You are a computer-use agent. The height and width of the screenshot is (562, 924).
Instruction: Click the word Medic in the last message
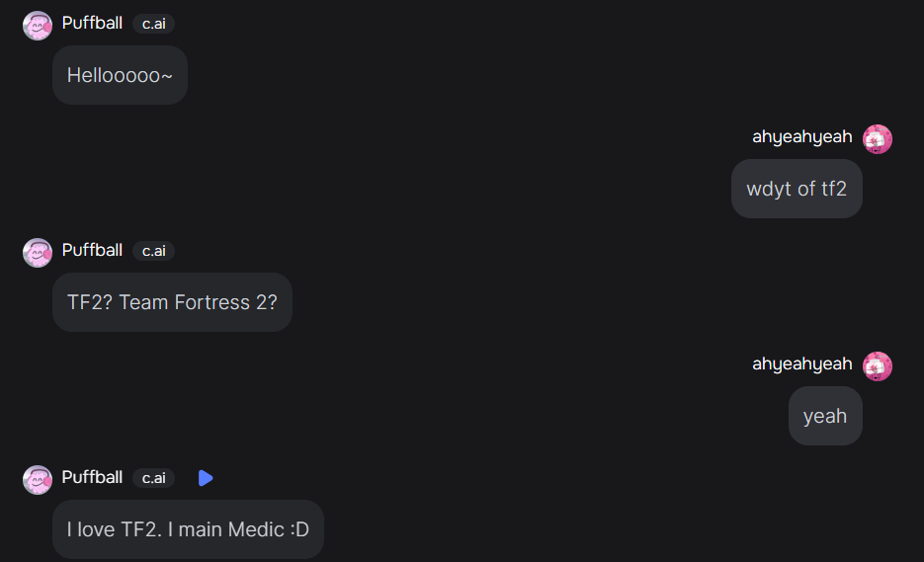point(256,529)
